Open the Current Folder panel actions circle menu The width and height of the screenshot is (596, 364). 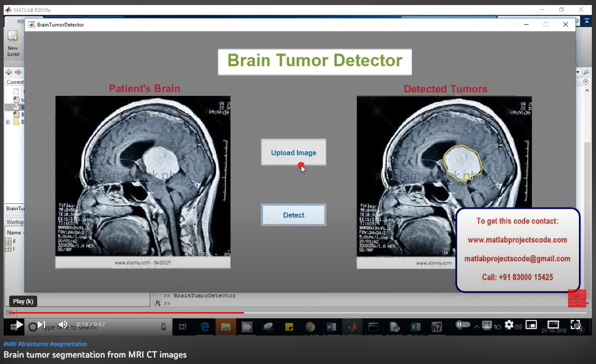pyautogui.click(x=586, y=82)
